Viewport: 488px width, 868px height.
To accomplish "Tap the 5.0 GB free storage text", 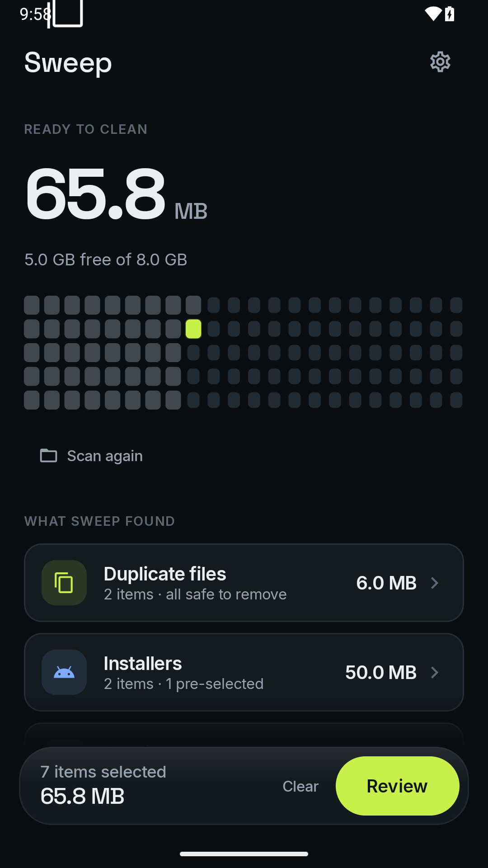I will 106,259.
